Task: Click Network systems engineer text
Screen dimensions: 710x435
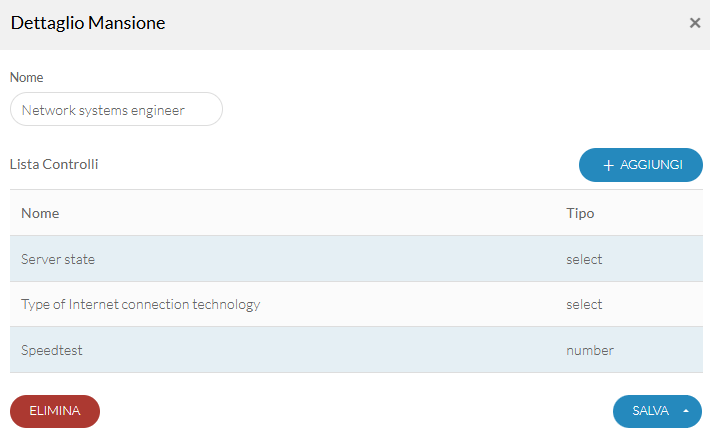Action: (103, 110)
